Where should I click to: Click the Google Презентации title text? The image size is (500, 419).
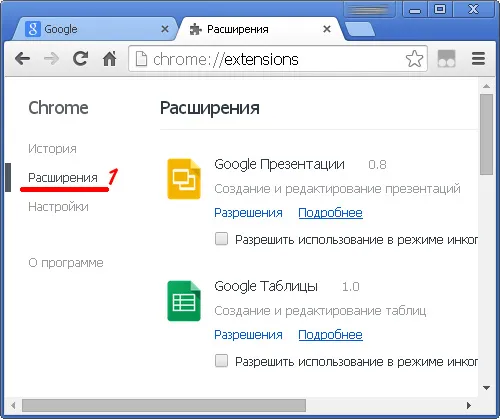point(279,165)
